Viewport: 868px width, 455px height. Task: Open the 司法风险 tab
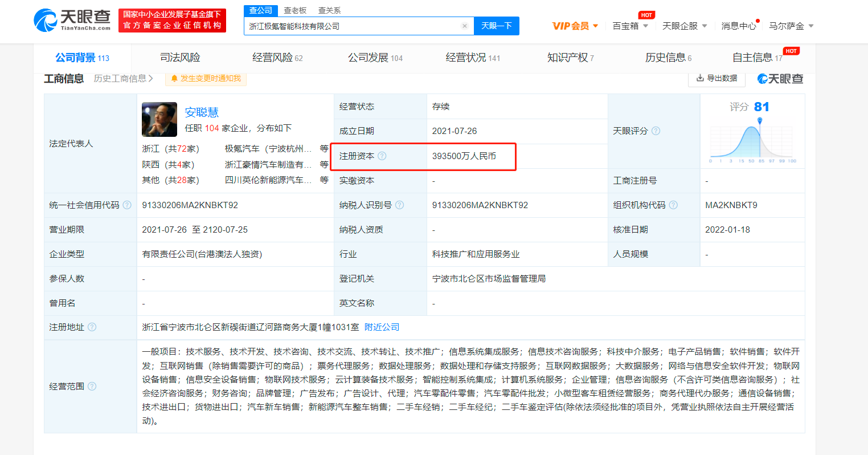(180, 58)
